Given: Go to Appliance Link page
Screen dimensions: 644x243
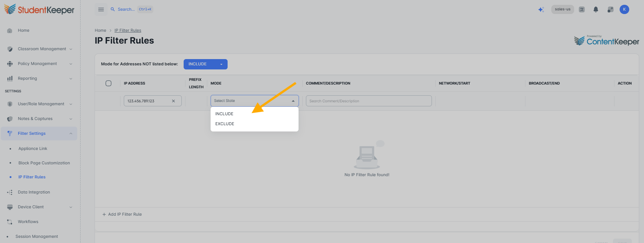Looking at the screenshot, I should click(x=33, y=148).
